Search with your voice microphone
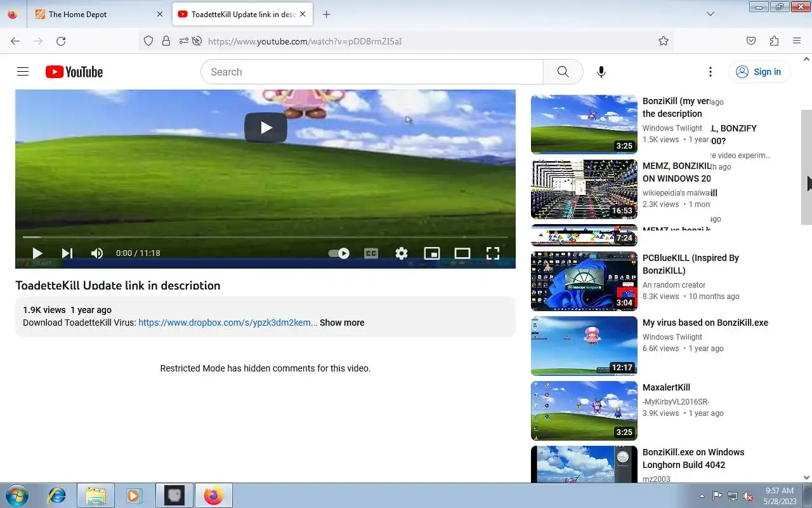The width and height of the screenshot is (812, 508). (x=601, y=72)
